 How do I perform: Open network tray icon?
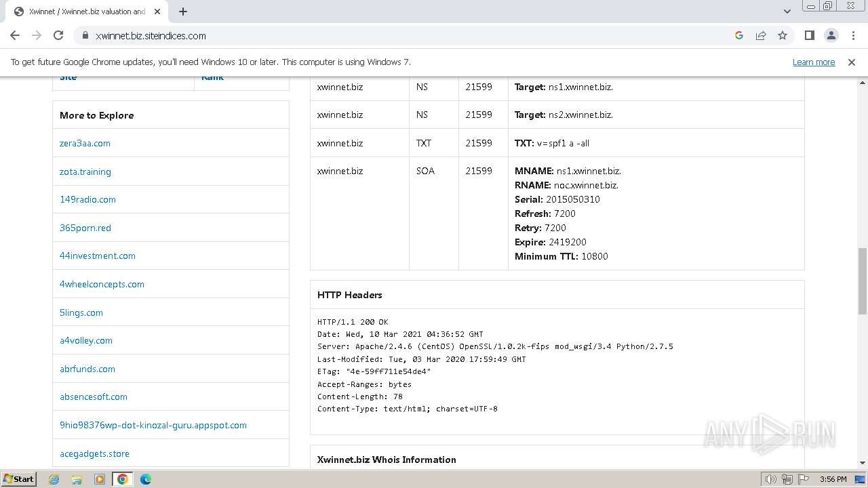[787, 479]
